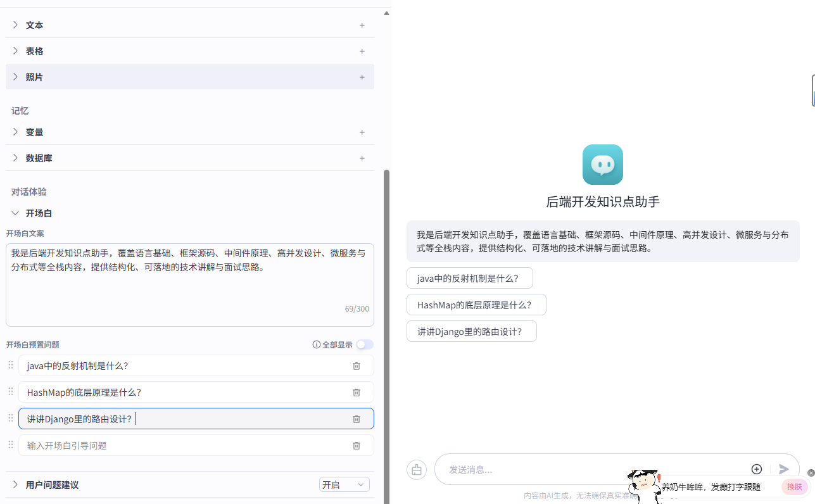The image size is (815, 504).
Task: Create a new 变量 with the plus icon
Action: click(362, 132)
